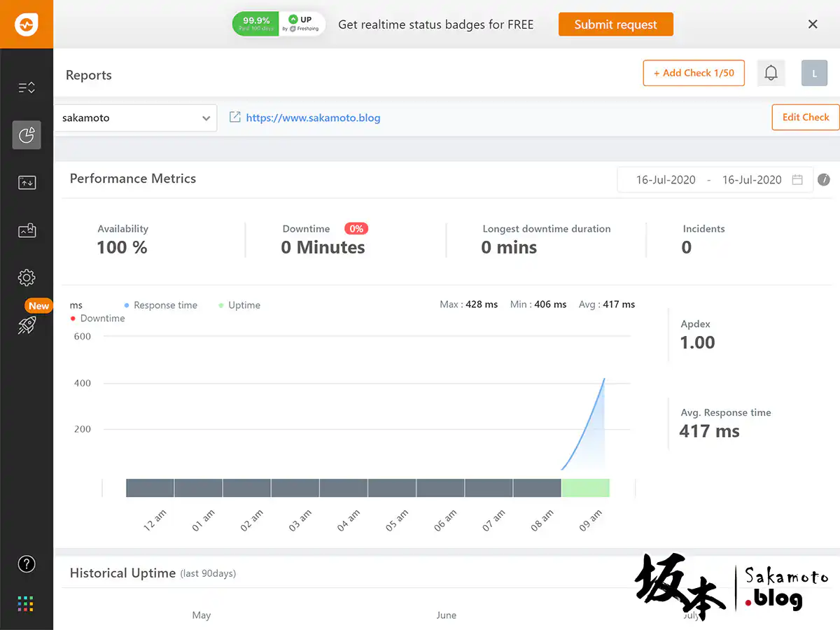Screen dimensions: 840x630
Task: Click the Submit request button
Action: (615, 24)
